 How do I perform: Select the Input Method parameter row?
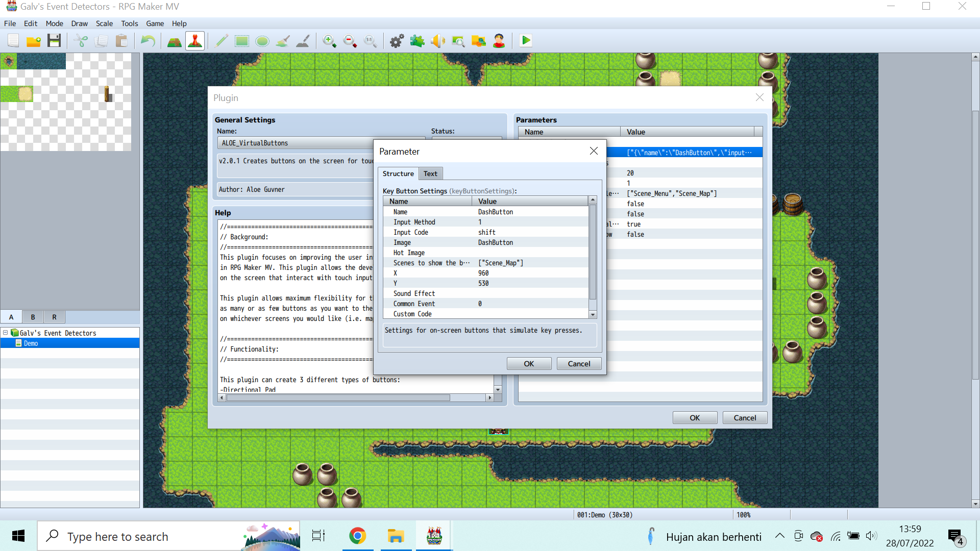pyautogui.click(x=486, y=222)
